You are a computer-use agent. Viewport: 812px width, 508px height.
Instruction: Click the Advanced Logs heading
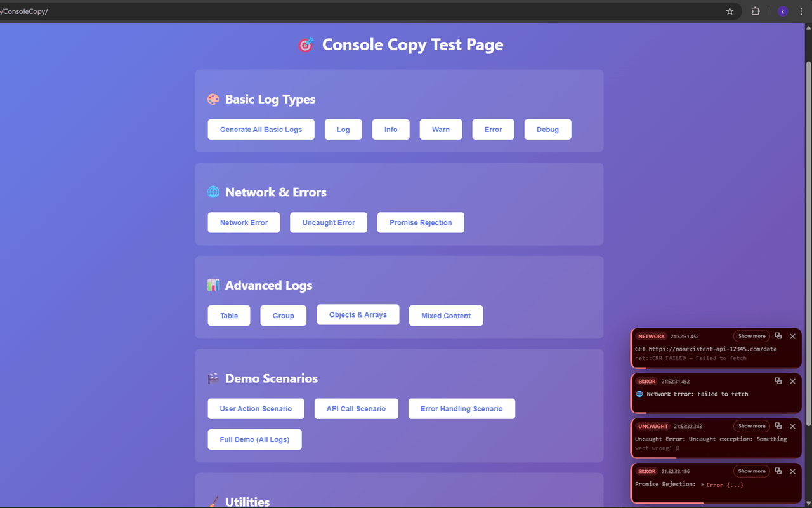[x=269, y=286]
